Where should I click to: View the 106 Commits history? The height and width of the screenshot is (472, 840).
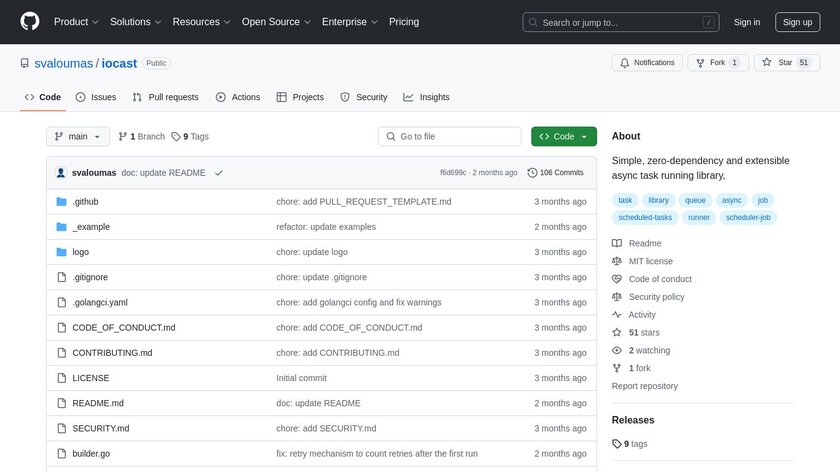[x=555, y=173]
